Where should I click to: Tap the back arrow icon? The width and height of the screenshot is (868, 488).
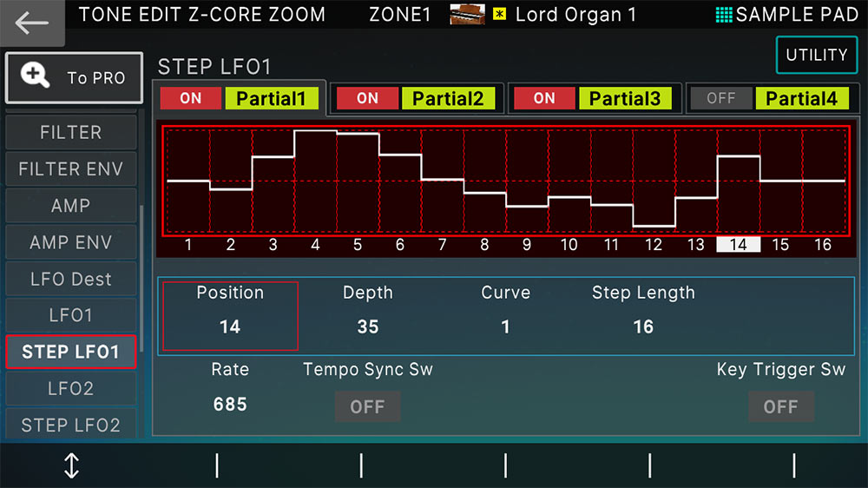32,23
